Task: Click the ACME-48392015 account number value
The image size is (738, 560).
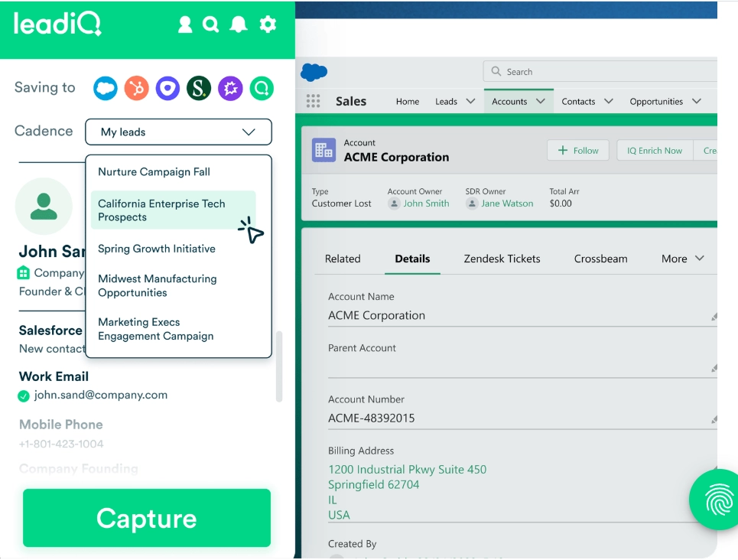Action: click(372, 418)
